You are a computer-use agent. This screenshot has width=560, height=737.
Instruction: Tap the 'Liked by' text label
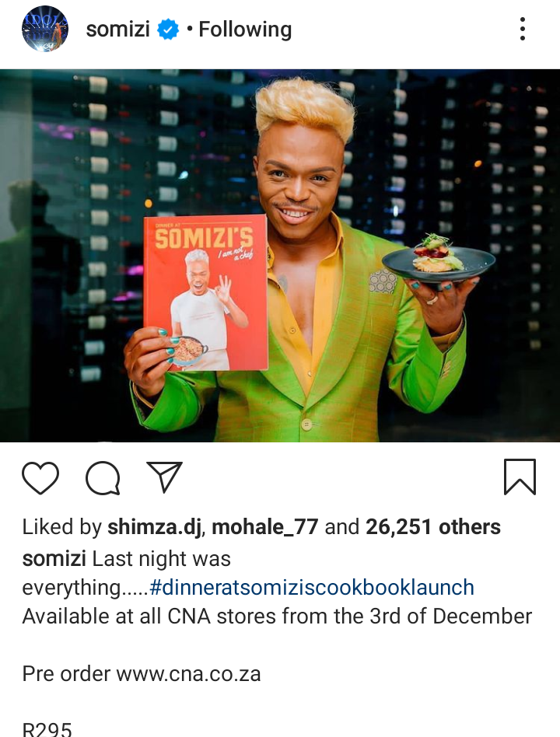pyautogui.click(x=62, y=527)
